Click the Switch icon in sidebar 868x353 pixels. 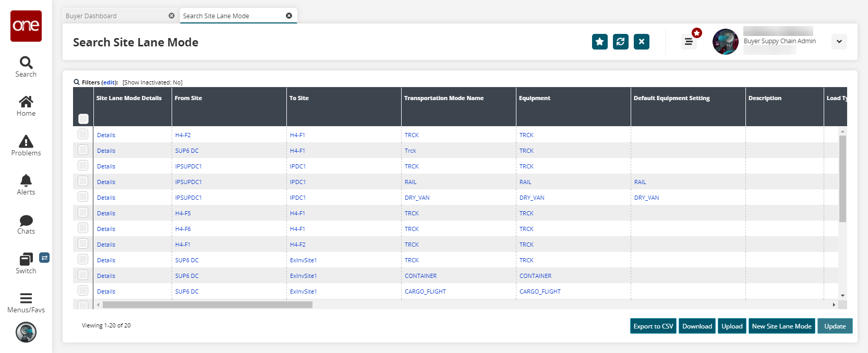26,259
